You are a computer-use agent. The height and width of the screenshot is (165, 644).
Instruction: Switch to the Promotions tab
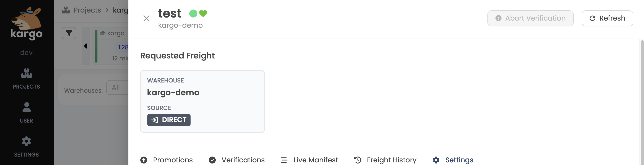point(167,160)
